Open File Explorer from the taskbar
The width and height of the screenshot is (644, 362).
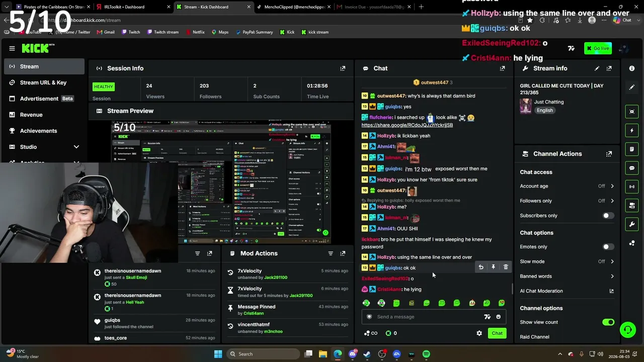[323, 354]
